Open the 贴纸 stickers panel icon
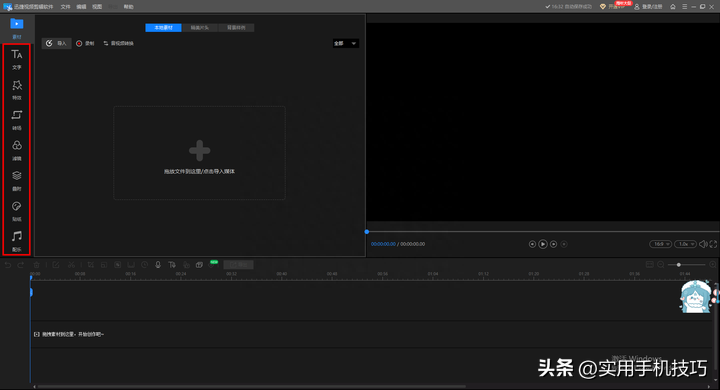Image resolution: width=720 pixels, height=390 pixels. tap(17, 211)
